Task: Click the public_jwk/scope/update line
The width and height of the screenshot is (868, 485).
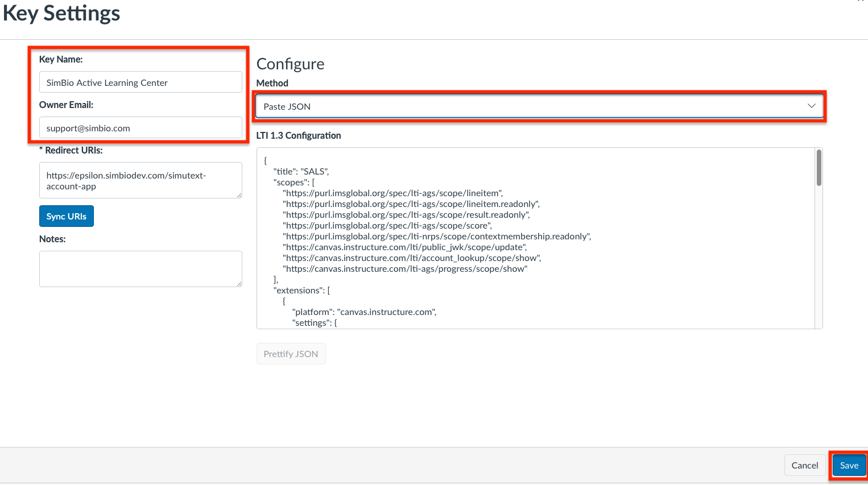Action: pos(404,247)
